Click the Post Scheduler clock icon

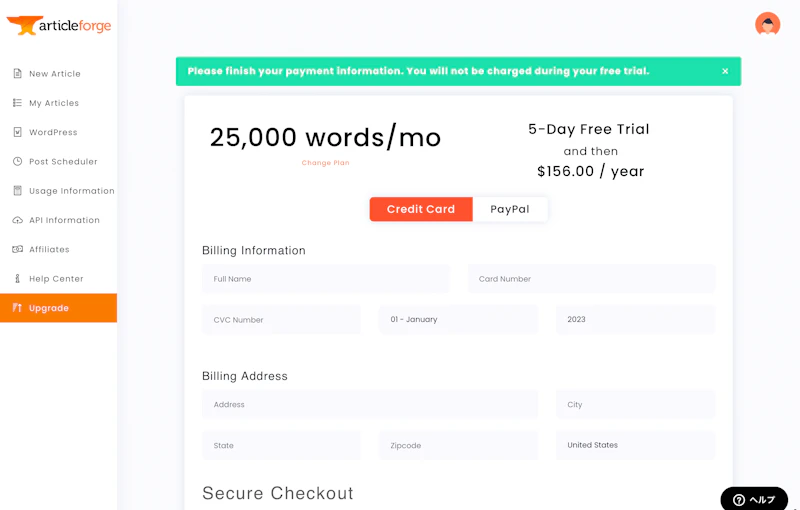(18, 162)
